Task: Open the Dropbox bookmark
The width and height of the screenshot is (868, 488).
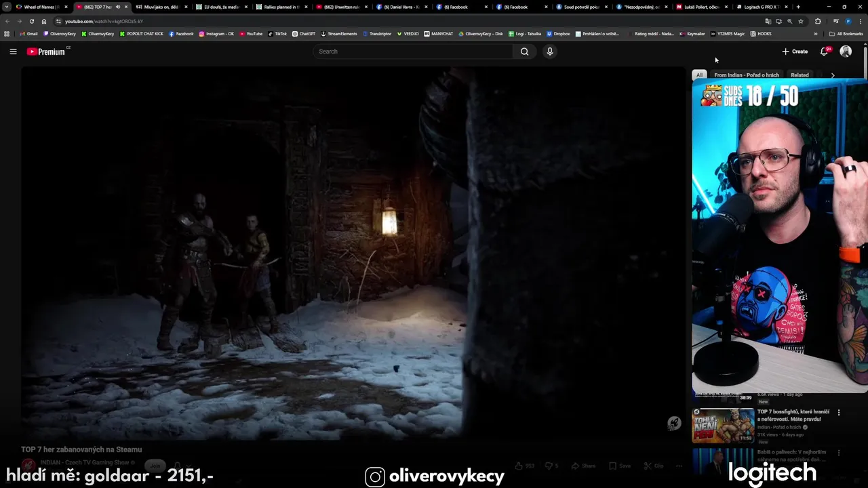Action: 558,34
